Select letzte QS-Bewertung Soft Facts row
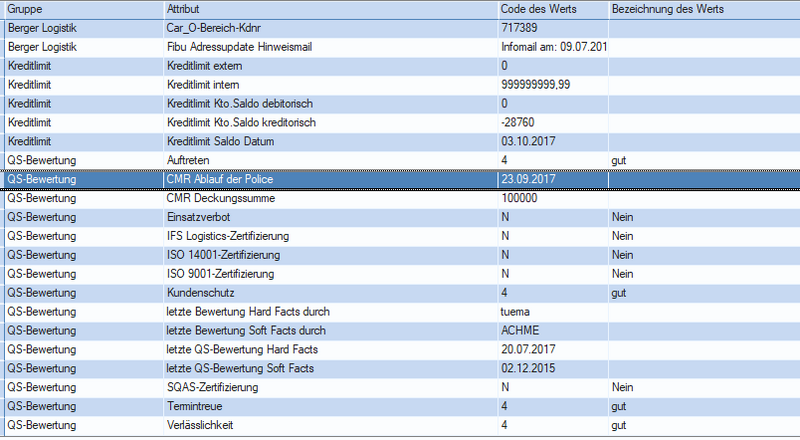The height and width of the screenshot is (440, 800). coord(402,368)
